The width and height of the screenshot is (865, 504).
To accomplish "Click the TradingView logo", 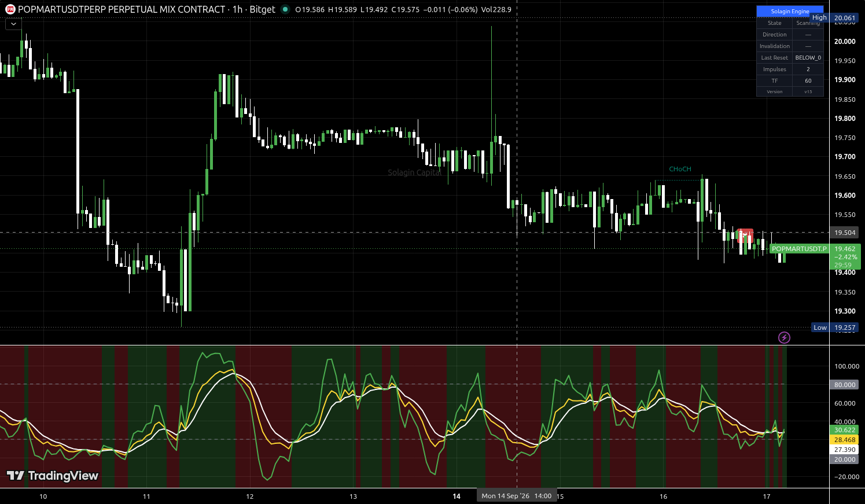I will click(53, 476).
